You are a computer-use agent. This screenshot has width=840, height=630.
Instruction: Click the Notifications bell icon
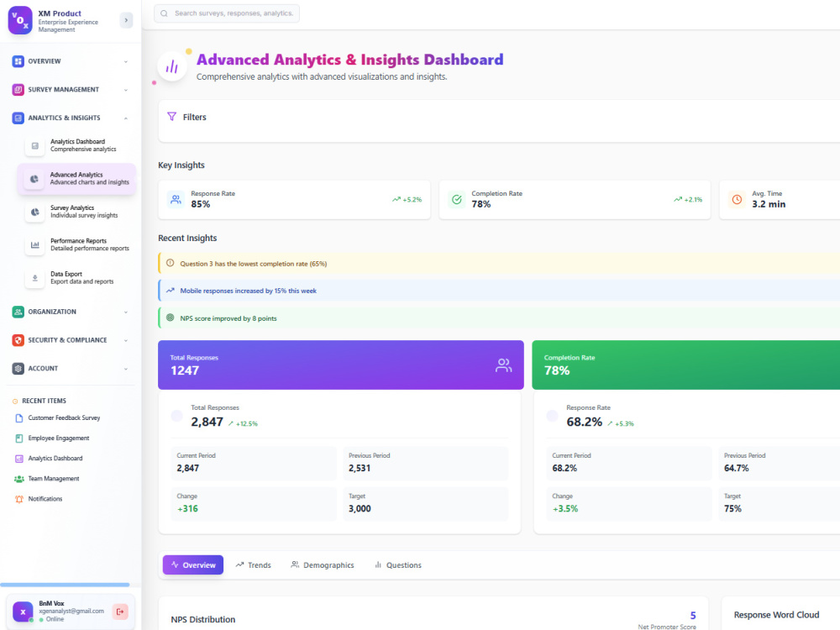[19, 499]
